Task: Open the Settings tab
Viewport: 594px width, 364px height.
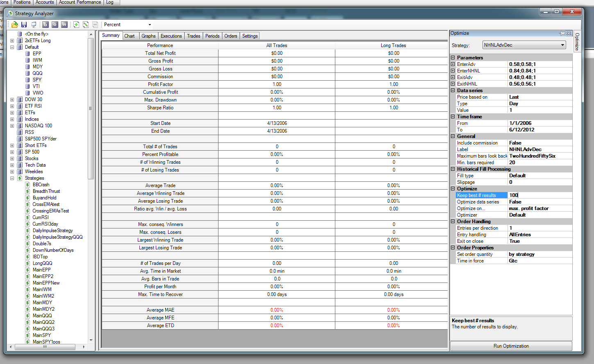Action: pos(250,36)
